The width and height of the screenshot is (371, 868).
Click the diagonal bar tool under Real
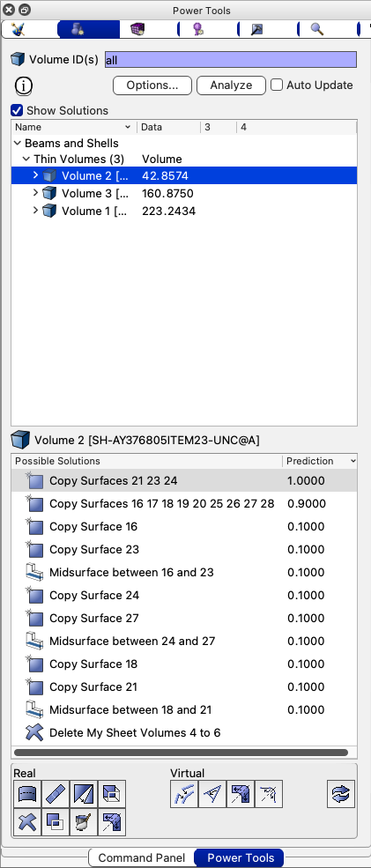tap(55, 794)
